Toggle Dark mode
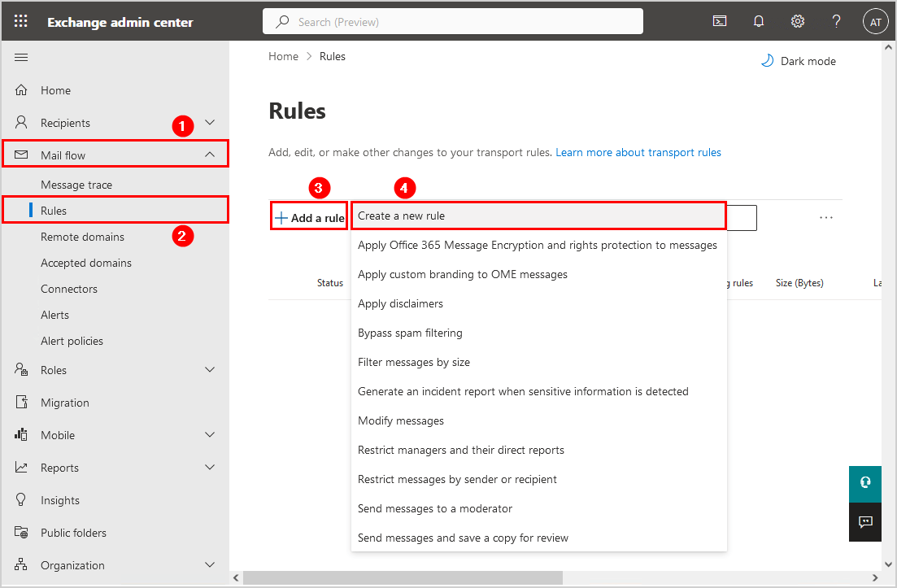897x588 pixels. click(798, 61)
